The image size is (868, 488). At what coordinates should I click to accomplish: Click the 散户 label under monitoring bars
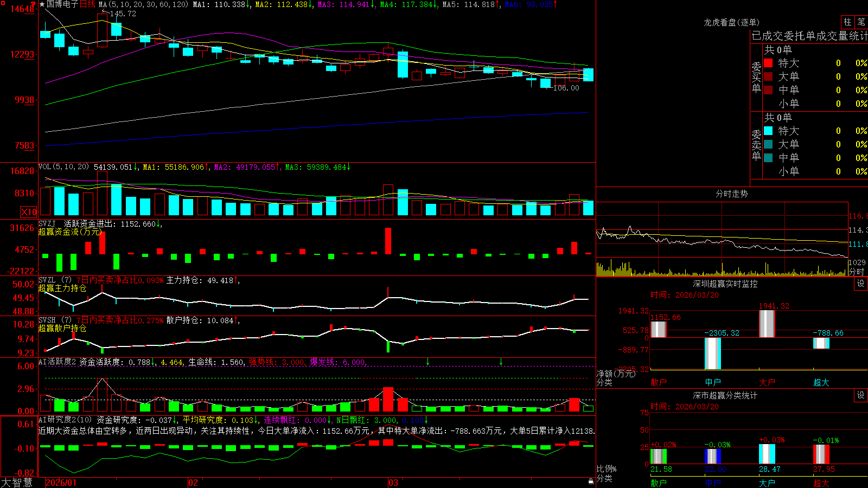point(658,382)
